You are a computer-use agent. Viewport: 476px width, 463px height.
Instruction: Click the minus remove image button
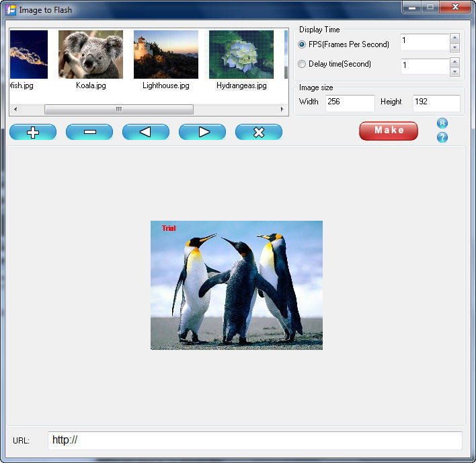(89, 132)
